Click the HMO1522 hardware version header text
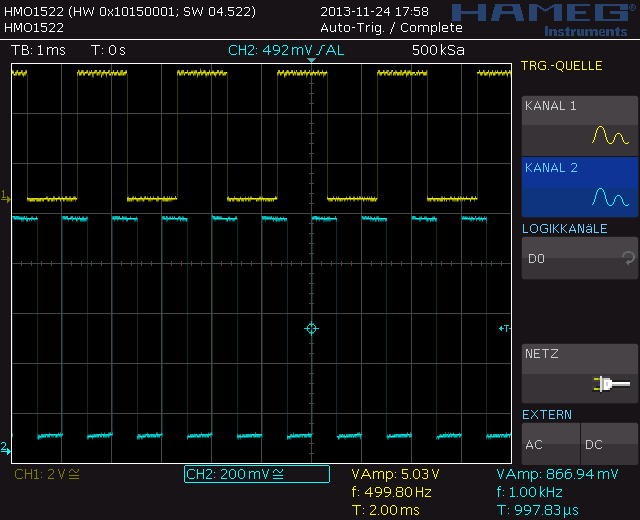Screen dimensions: 640x520 pyautogui.click(x=130, y=12)
